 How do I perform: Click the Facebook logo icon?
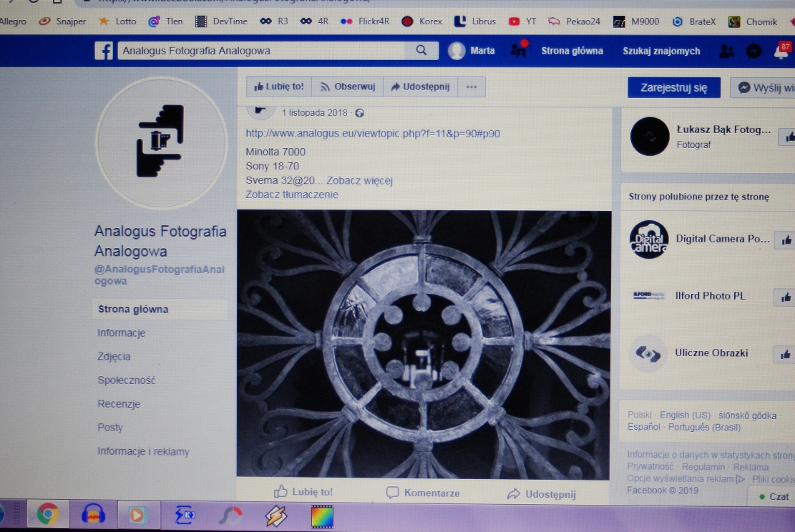tap(104, 51)
